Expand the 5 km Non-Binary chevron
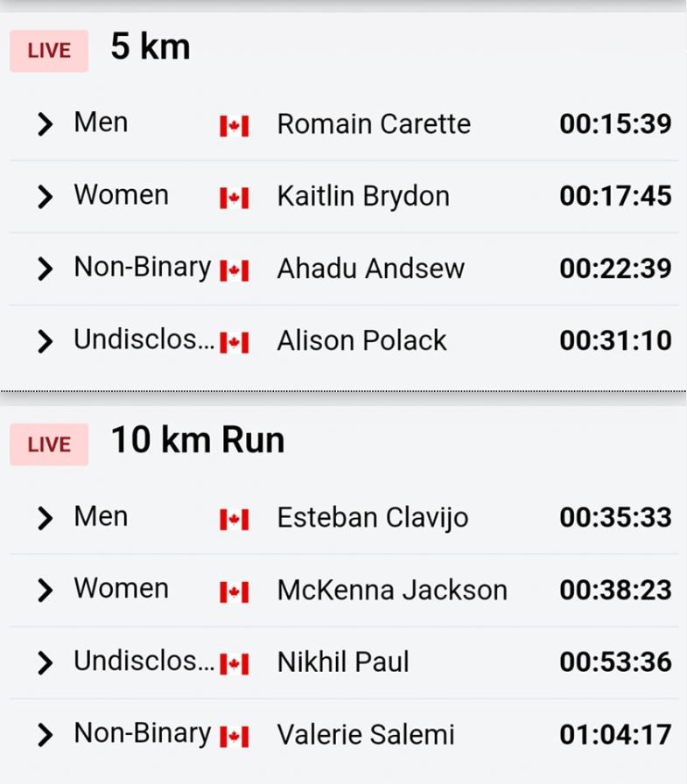Image resolution: width=687 pixels, height=784 pixels. coord(45,269)
